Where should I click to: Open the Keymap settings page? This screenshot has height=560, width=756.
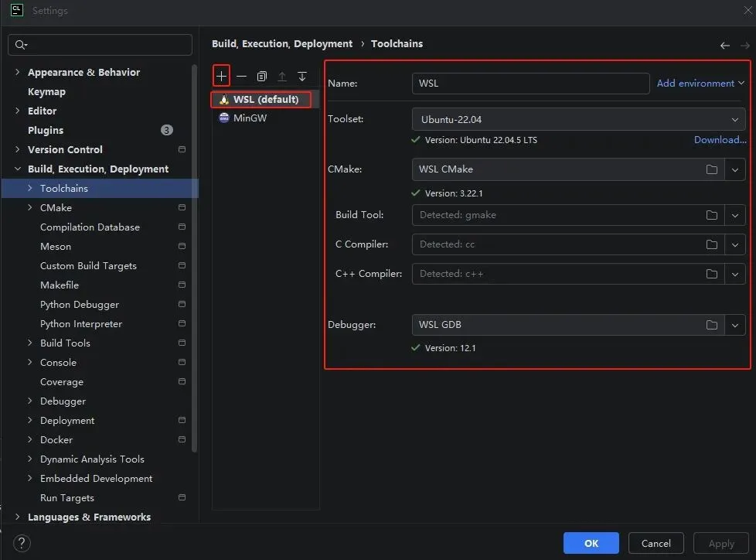[47, 91]
